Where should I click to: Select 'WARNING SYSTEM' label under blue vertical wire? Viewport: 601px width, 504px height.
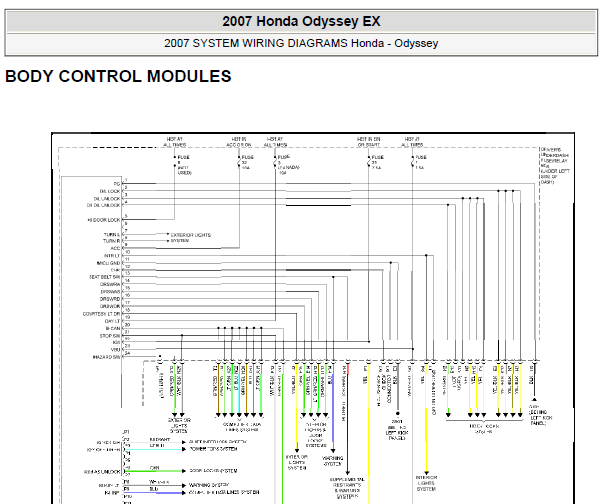click(333, 461)
